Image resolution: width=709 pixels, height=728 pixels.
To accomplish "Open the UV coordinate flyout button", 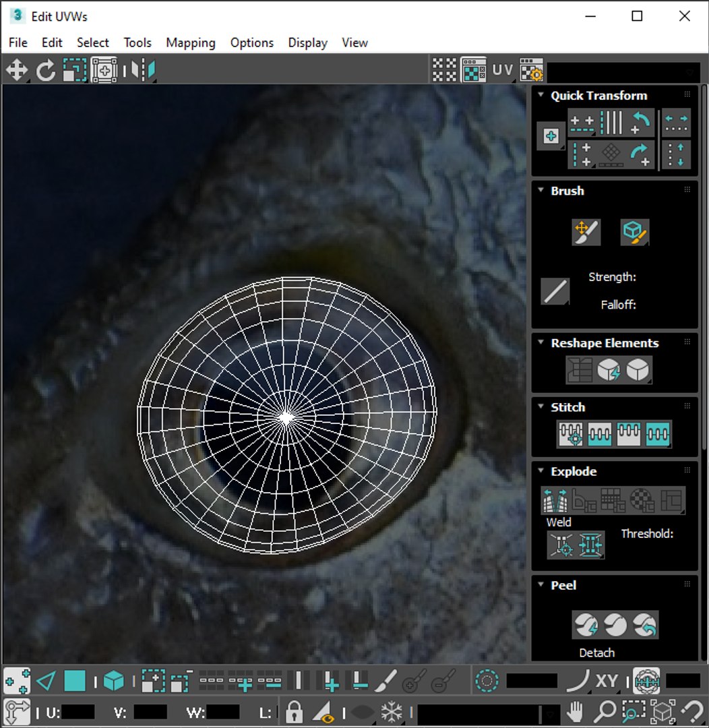I will (502, 70).
